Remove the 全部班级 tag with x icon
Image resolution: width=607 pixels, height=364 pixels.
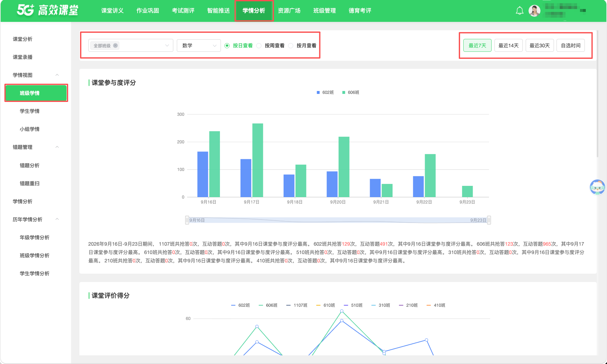(115, 45)
